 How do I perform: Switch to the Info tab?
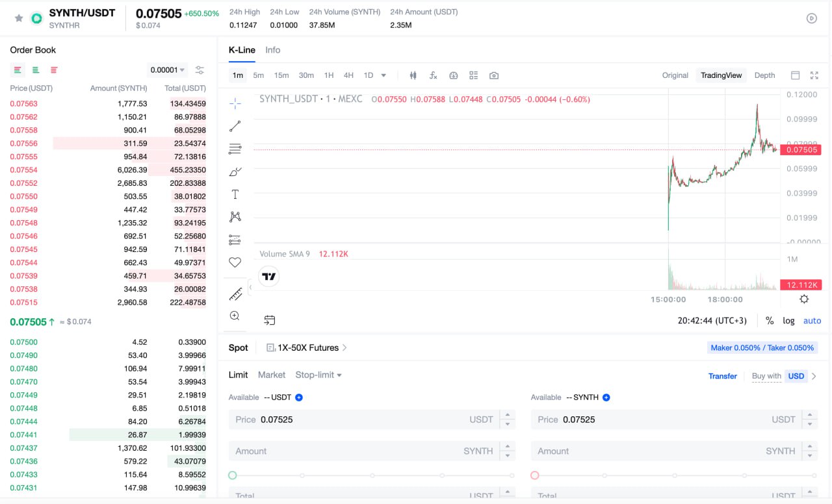pos(273,50)
